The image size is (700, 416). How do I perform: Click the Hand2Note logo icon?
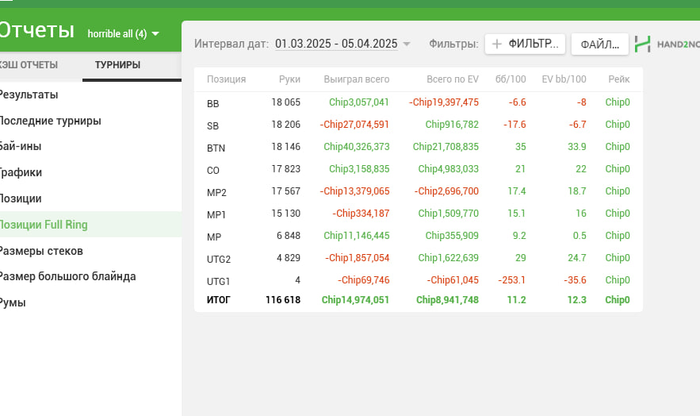coord(643,44)
